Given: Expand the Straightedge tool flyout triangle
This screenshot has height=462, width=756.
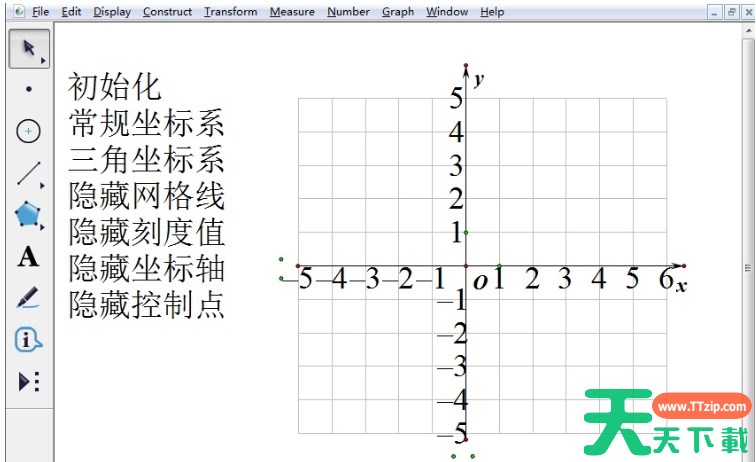Looking at the screenshot, I should [x=43, y=185].
